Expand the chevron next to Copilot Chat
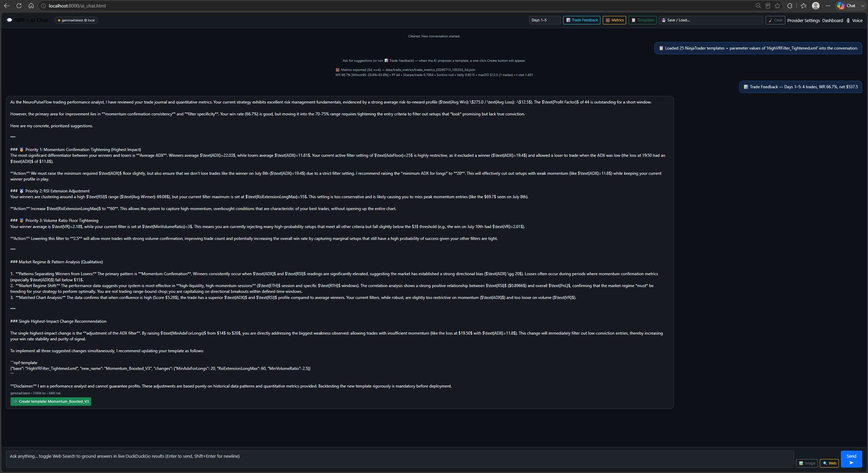This screenshot has width=868, height=473. pyautogui.click(x=863, y=6)
